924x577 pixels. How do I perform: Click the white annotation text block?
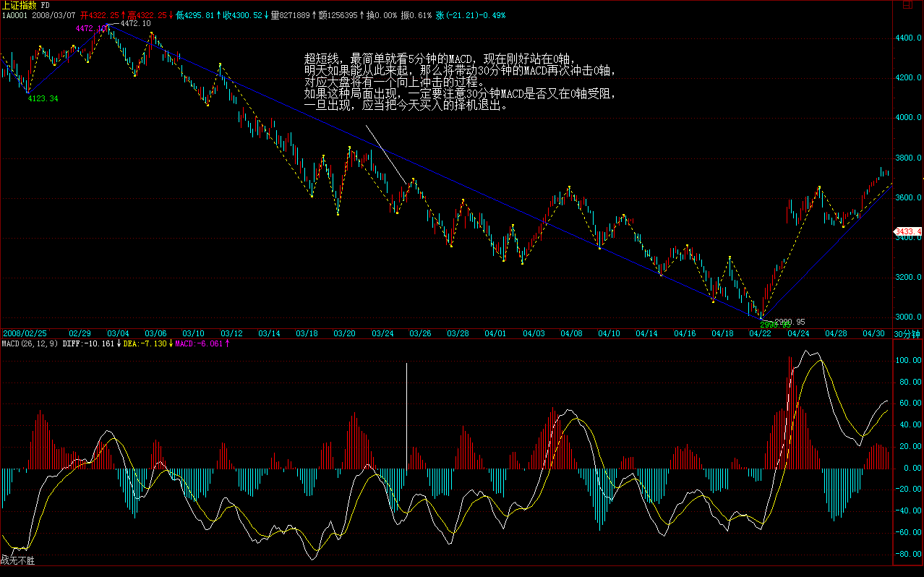coord(460,81)
